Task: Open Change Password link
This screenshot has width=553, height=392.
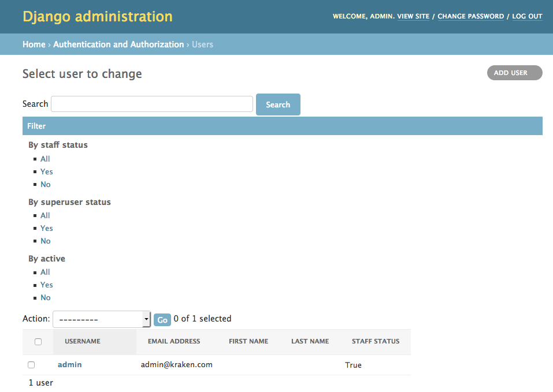Action: [470, 16]
